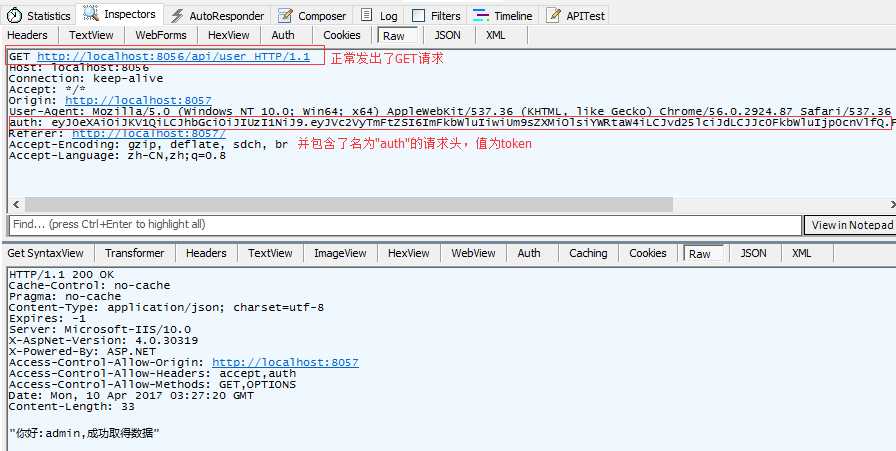Screen dimensions: 896x451
Task: Switch to the request JSON tab
Action: pyautogui.click(x=447, y=35)
